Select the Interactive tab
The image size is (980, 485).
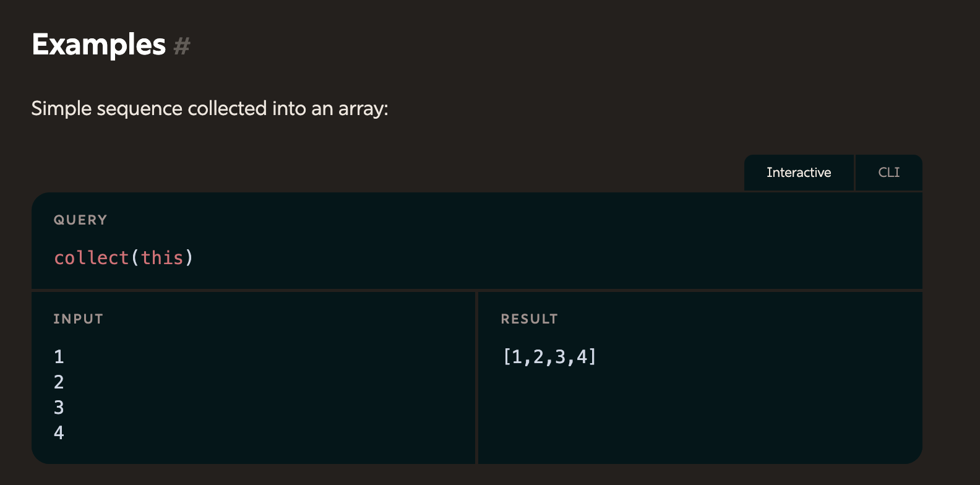pyautogui.click(x=799, y=173)
